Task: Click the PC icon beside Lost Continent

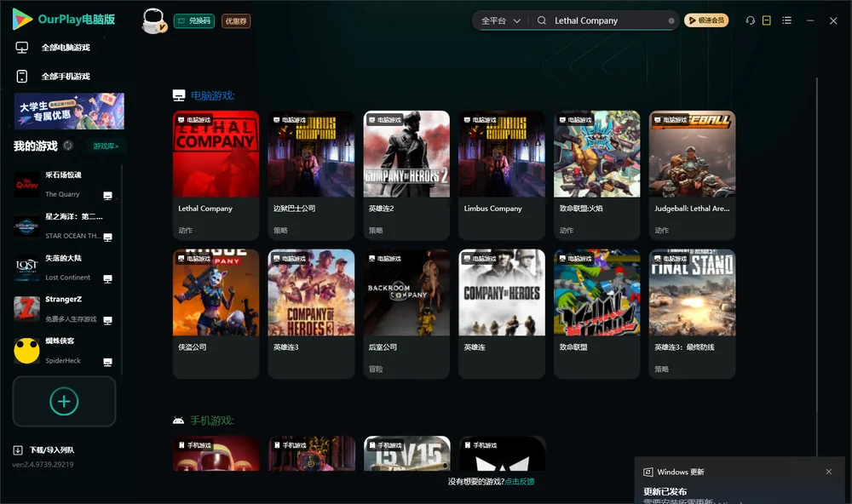Action: [x=107, y=279]
